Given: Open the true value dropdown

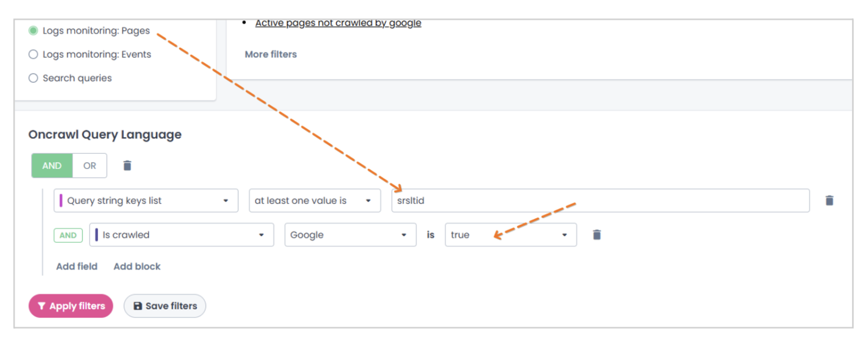Looking at the screenshot, I should click(511, 235).
